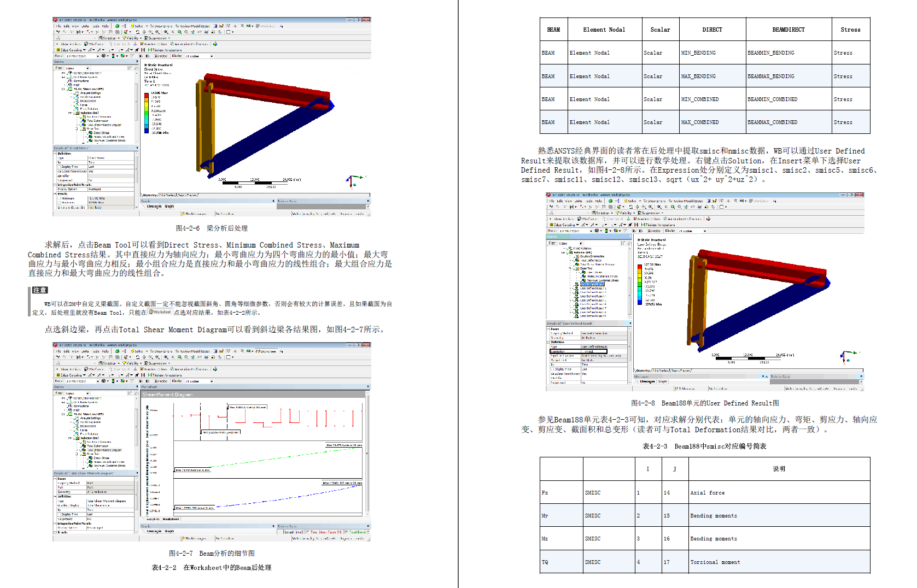Click Thicken Annotations in the Fig 4-2-7 window
917x588 pixels.
click(x=165, y=375)
